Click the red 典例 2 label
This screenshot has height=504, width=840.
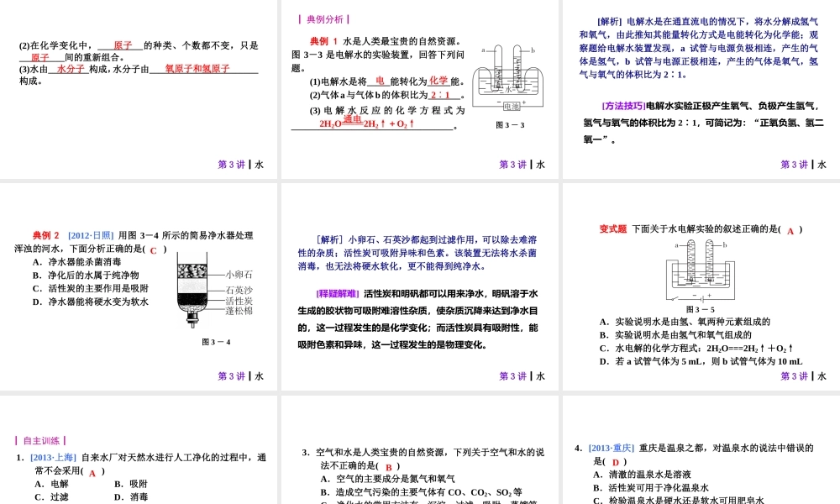click(x=46, y=235)
